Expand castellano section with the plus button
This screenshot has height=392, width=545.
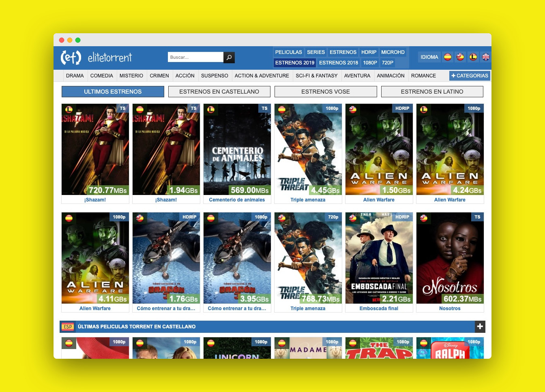480,326
